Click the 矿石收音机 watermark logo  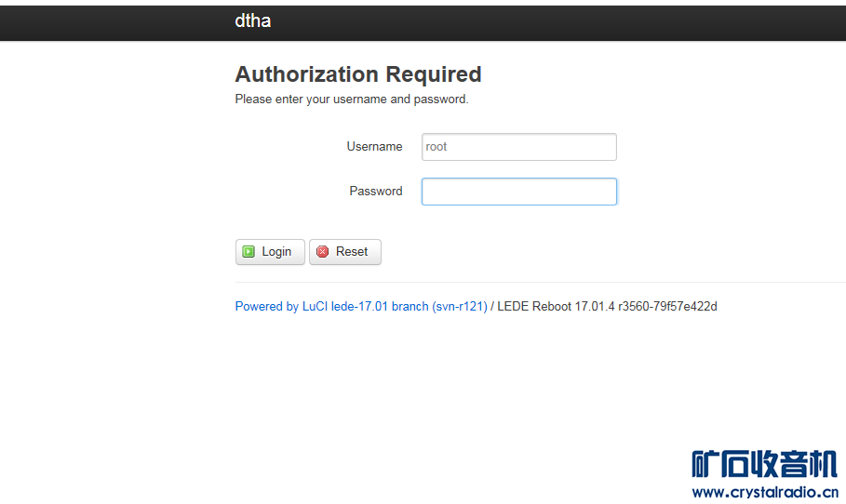[x=764, y=464]
